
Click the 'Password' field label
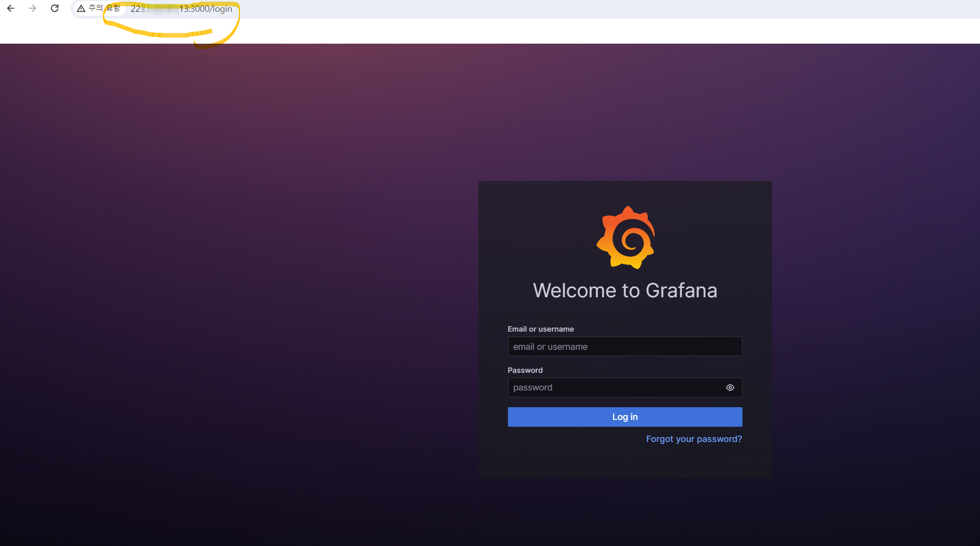point(525,370)
